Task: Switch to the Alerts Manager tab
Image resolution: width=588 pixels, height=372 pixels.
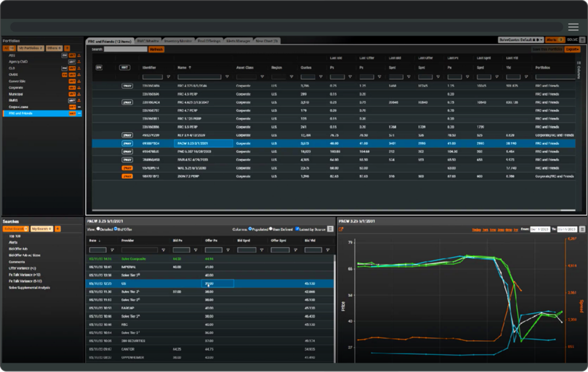Action: [238, 41]
